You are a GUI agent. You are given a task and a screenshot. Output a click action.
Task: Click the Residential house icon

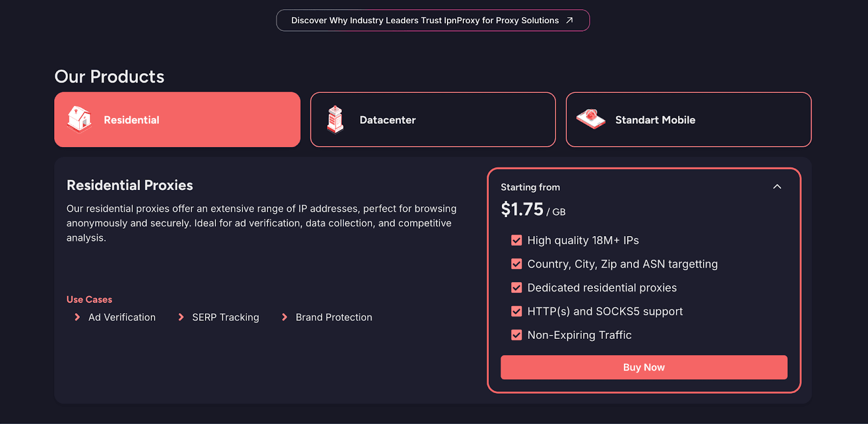tap(79, 119)
